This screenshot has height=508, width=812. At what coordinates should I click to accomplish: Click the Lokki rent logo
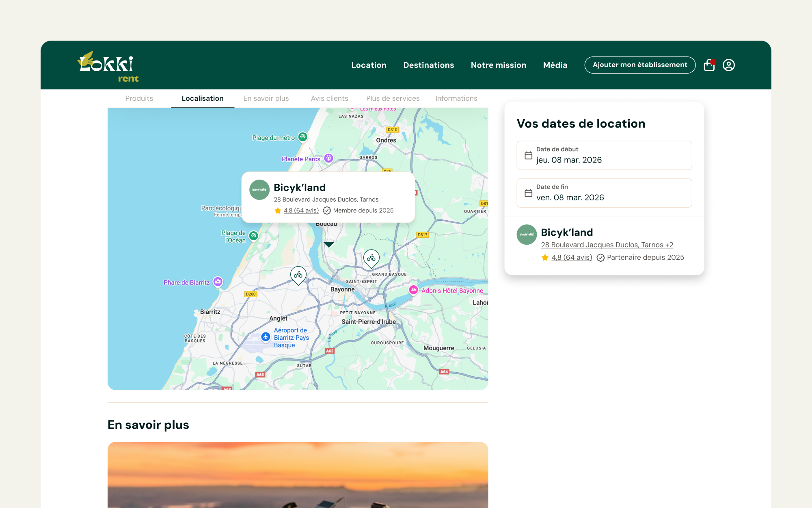click(108, 67)
